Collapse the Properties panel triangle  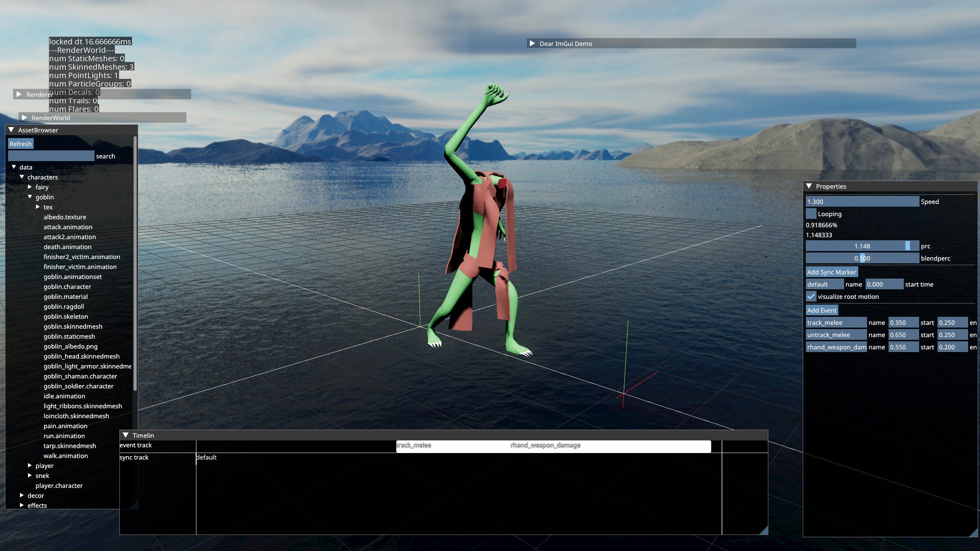pos(809,186)
